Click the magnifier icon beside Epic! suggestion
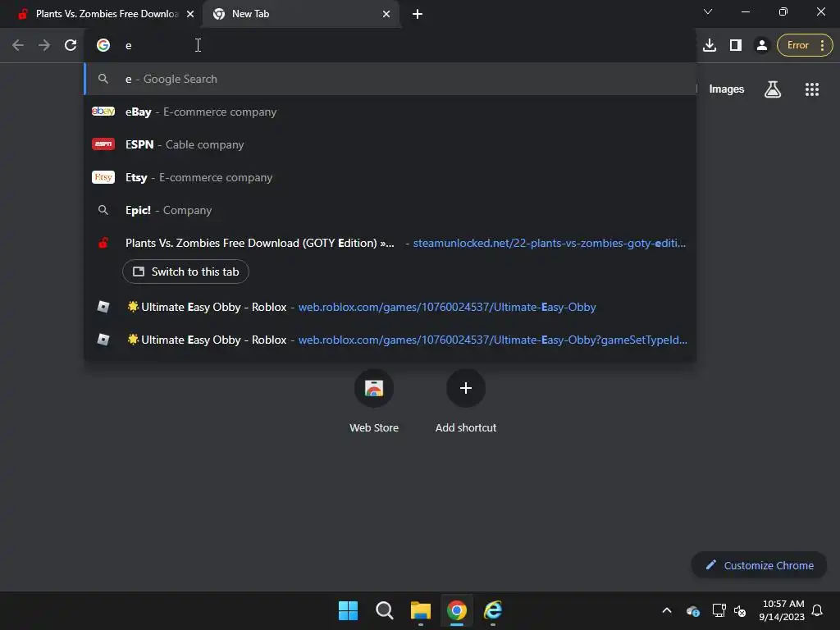840x630 pixels. (103, 210)
